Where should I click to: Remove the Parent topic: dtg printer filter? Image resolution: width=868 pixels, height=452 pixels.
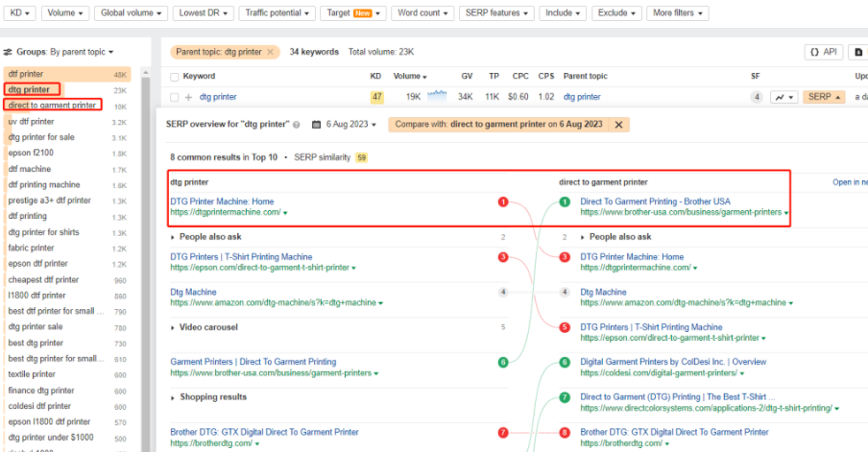click(x=271, y=52)
